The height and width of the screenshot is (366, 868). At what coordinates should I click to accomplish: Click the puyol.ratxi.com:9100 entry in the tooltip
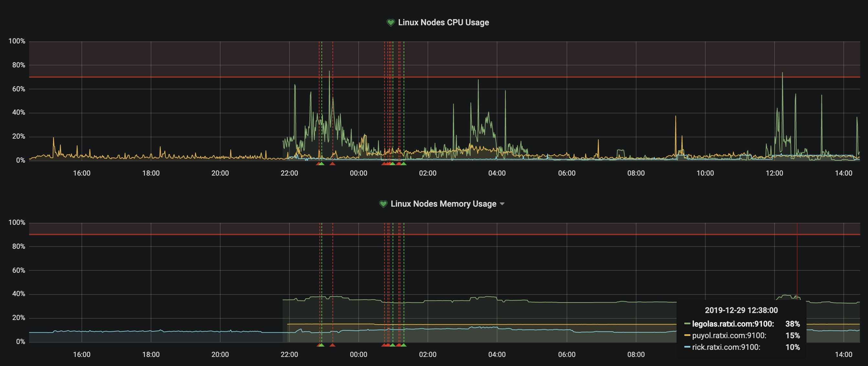click(729, 336)
